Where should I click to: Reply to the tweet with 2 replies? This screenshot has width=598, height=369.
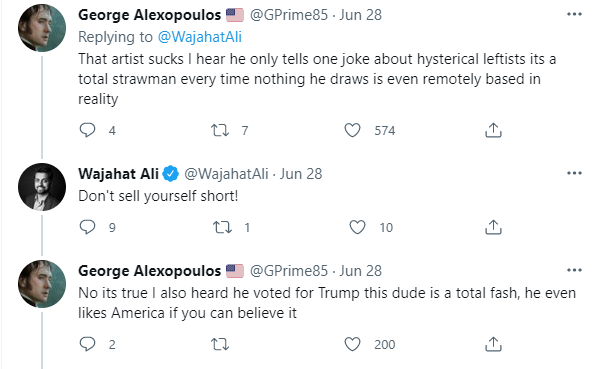tap(87, 344)
